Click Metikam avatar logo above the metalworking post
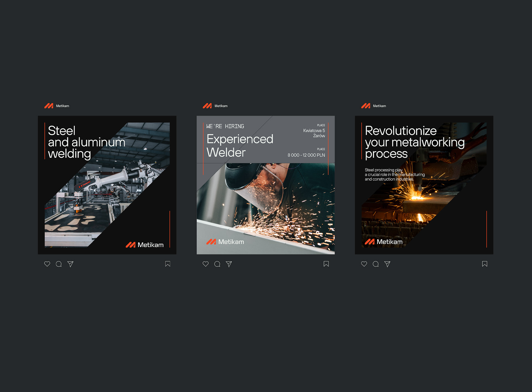This screenshot has width=532, height=392. (x=366, y=106)
